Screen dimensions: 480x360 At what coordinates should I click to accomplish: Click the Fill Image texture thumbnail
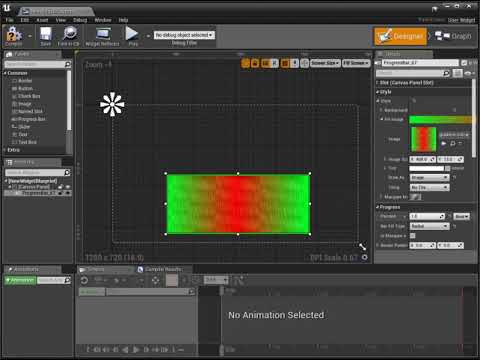(x=423, y=139)
